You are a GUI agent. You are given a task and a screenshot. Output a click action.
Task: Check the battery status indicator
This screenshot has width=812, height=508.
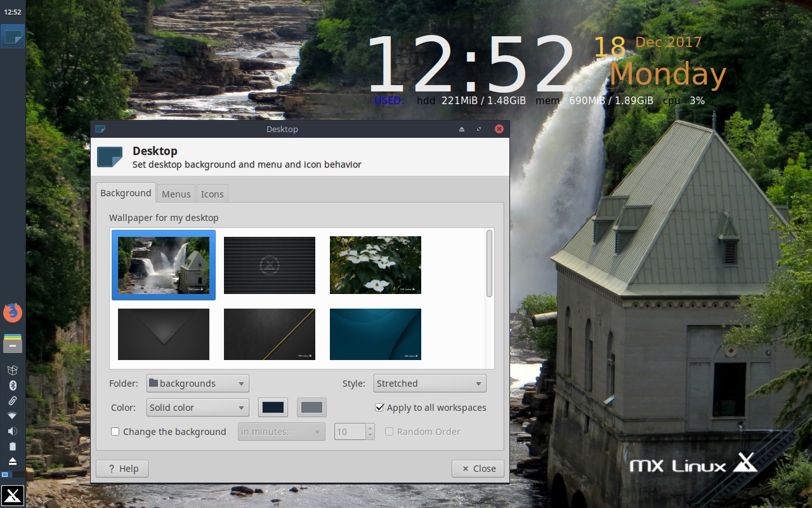tap(13, 446)
